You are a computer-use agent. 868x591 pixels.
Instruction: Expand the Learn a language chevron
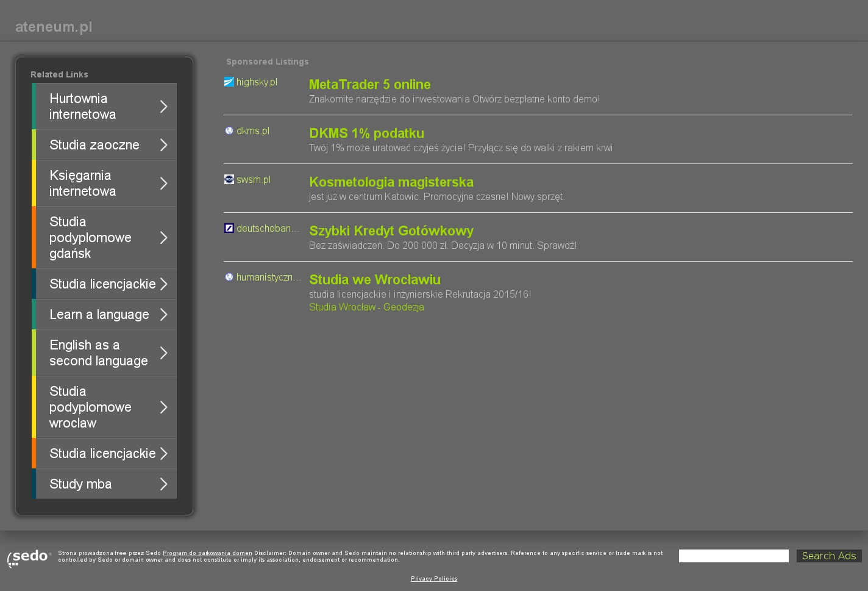[163, 315]
